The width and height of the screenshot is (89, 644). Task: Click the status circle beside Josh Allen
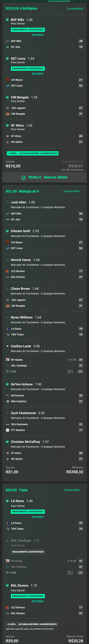pos(7,202)
